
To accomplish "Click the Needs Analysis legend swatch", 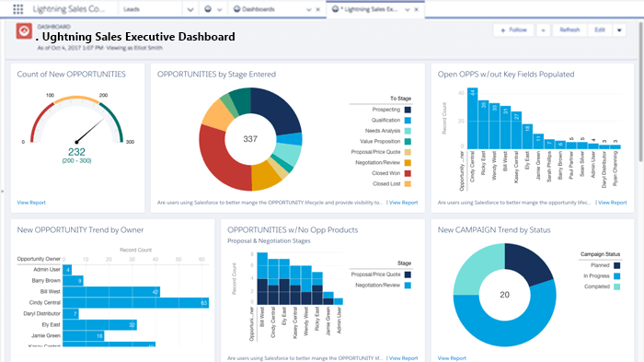I will coord(408,131).
